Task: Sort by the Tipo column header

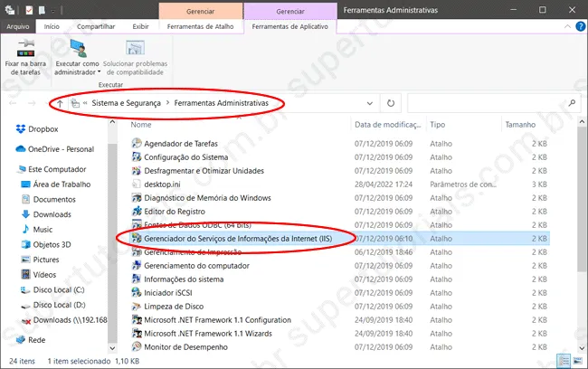Action: (x=438, y=125)
